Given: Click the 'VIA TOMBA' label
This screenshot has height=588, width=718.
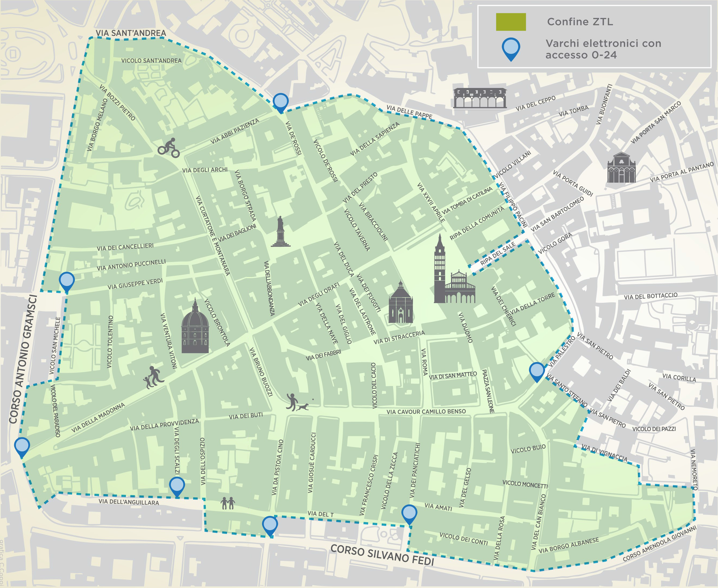Looking at the screenshot, I should tap(574, 111).
